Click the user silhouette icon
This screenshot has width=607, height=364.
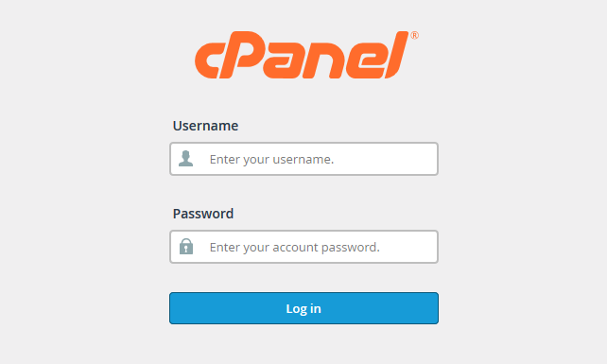pyautogui.click(x=186, y=159)
